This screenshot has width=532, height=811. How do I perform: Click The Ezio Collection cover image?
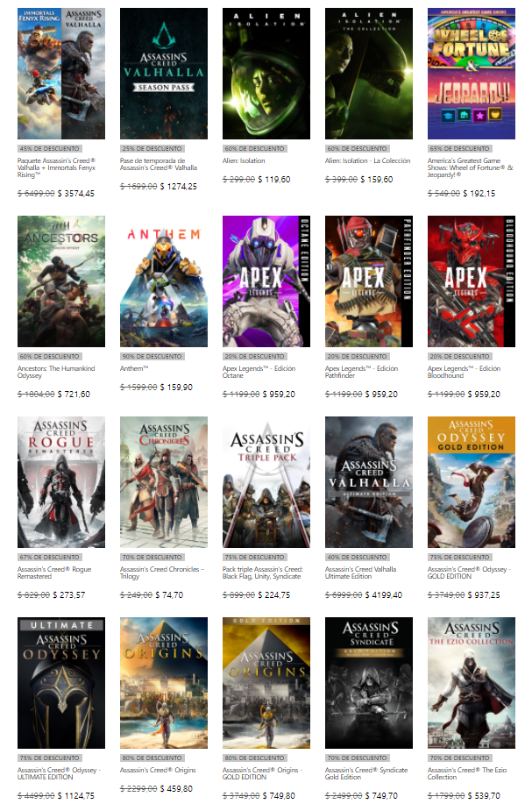pos(471,683)
